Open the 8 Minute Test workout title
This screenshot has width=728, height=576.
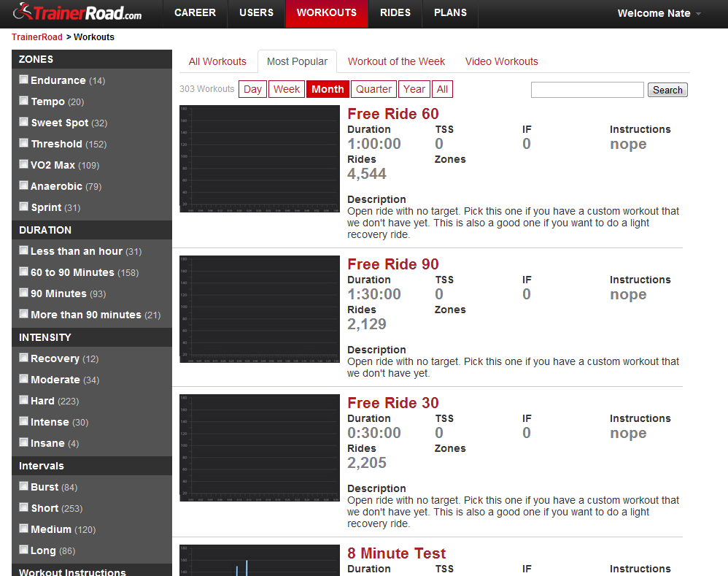[x=397, y=553]
